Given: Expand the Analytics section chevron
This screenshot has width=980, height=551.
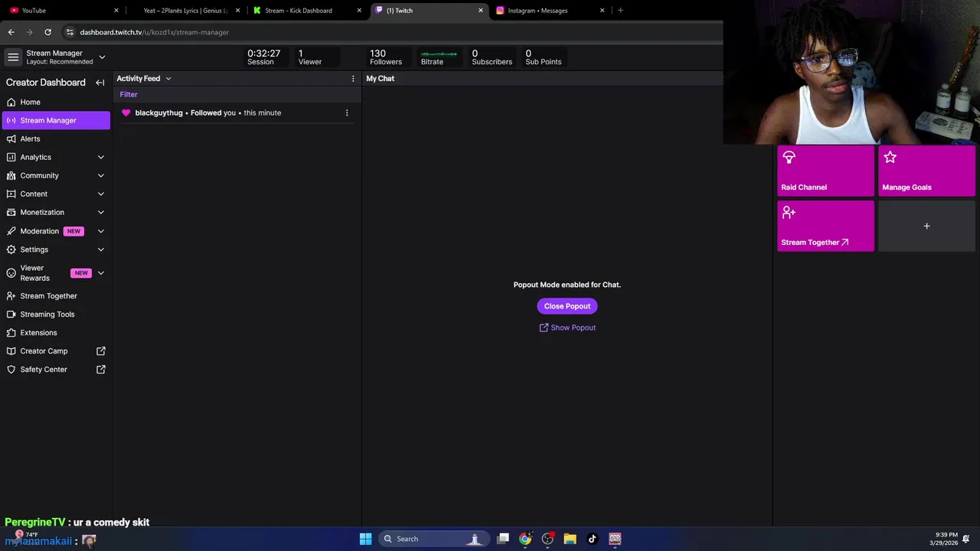Looking at the screenshot, I should 101,157.
